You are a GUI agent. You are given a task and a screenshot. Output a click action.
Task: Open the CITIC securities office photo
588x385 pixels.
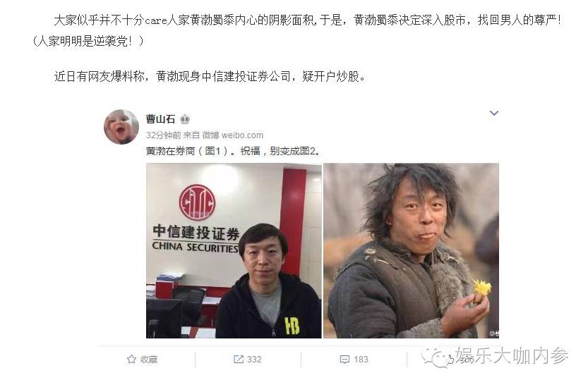click(234, 251)
